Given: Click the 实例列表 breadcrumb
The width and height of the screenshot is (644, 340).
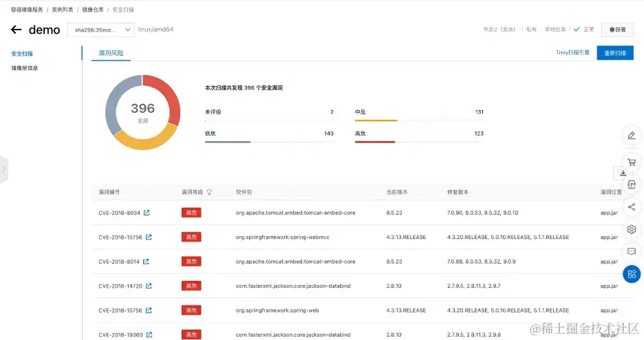Looking at the screenshot, I should coord(63,10).
